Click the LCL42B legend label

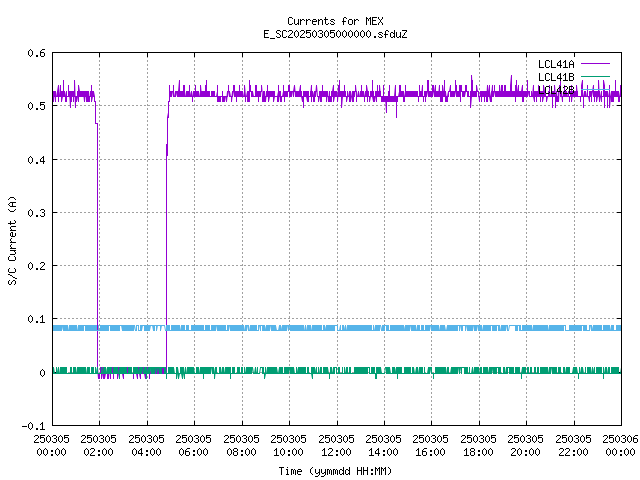[x=556, y=90]
